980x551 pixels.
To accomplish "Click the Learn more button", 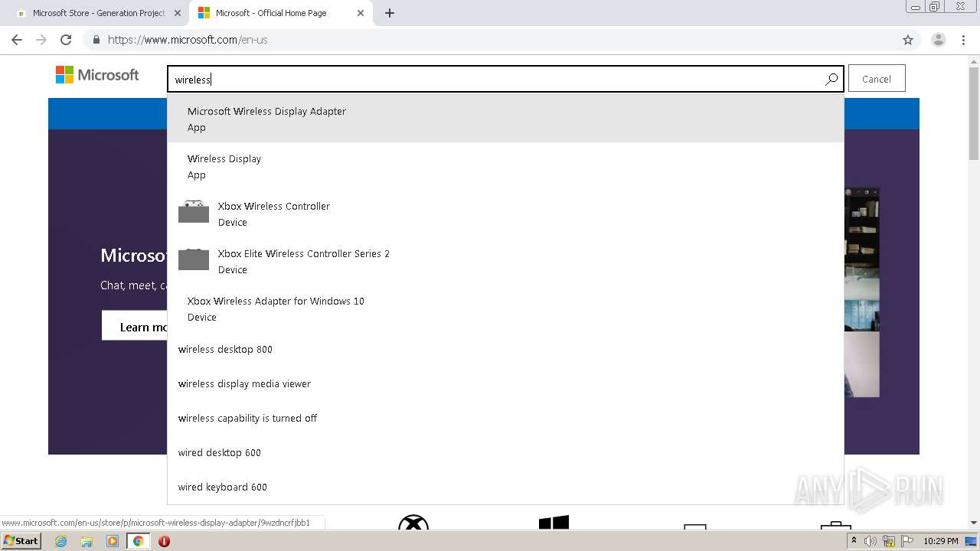I will (x=135, y=326).
